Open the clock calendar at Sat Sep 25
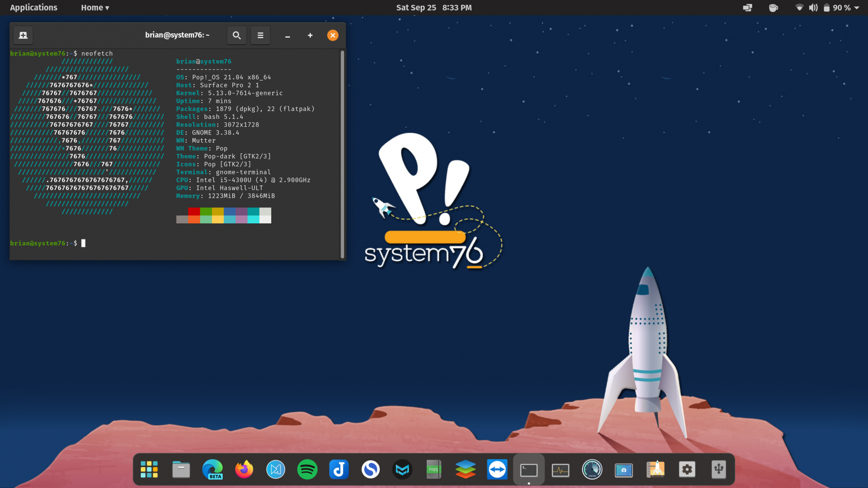868x488 pixels. (x=434, y=8)
